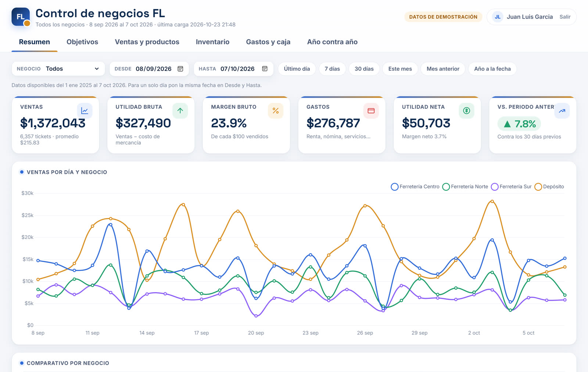588x372 pixels.
Task: Click the Desde date field 08/09/2026
Action: point(149,69)
